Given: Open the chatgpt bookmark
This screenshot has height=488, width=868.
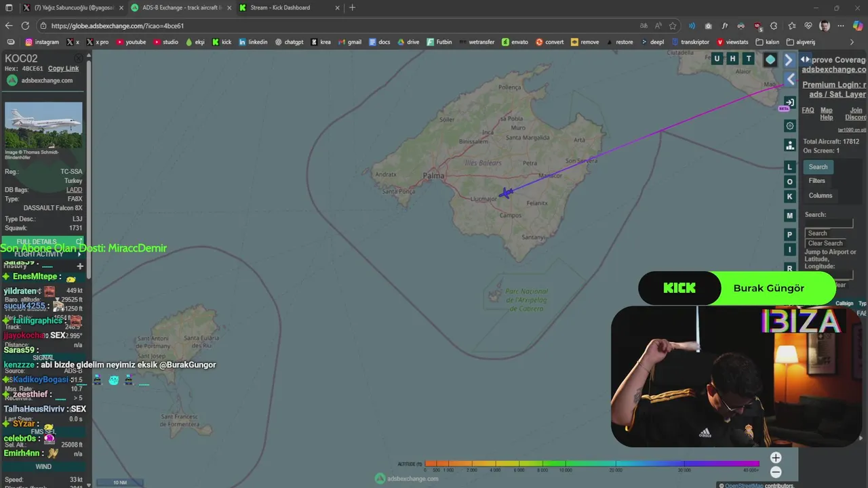Looking at the screenshot, I should pos(289,42).
